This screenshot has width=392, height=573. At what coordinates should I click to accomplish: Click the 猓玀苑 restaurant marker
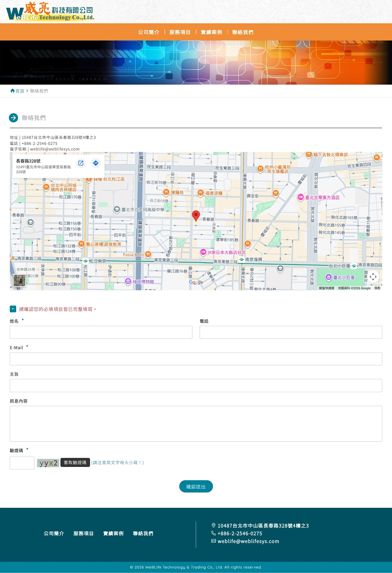click(166, 192)
